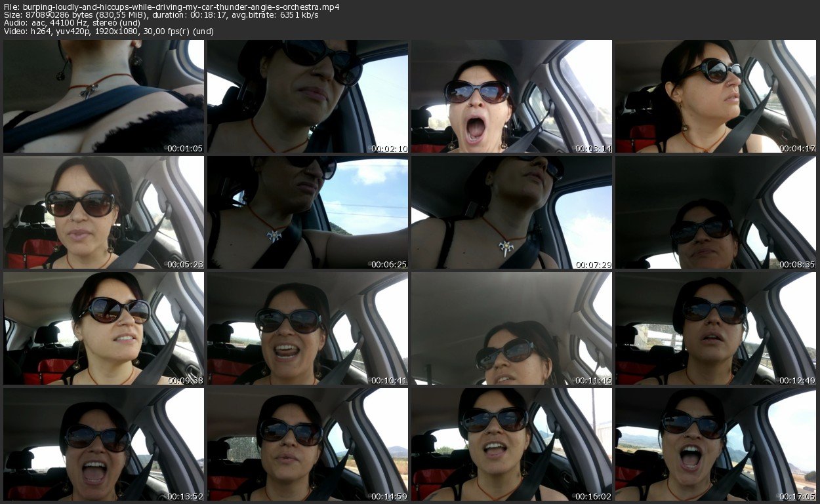Click the last frame at 00:17:05
The image size is (820, 504).
click(715, 444)
